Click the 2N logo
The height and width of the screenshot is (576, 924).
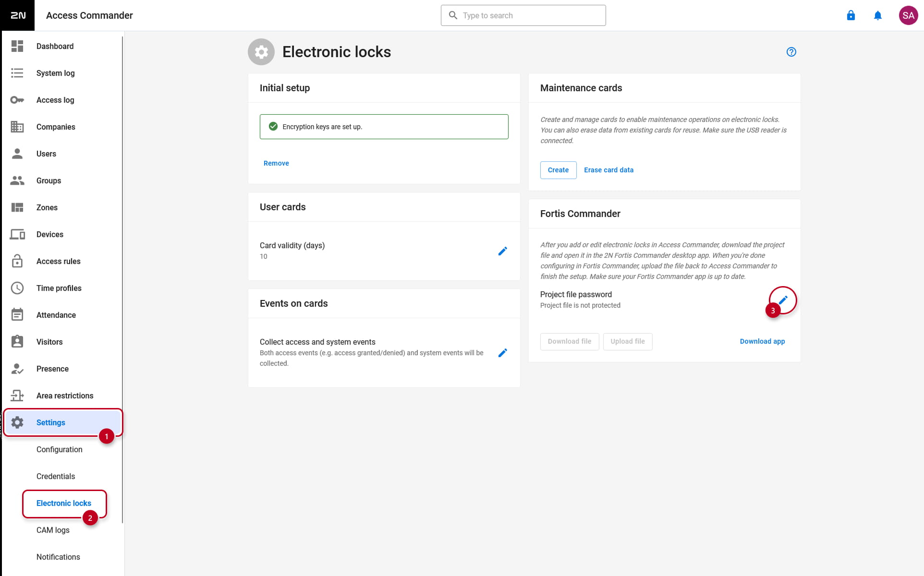[18, 15]
